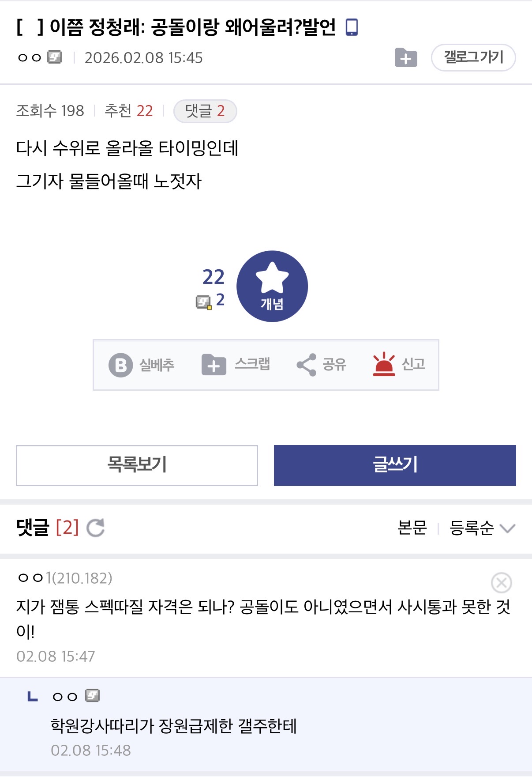The width and height of the screenshot is (532, 777).
Task: Click the 본문 link in comments header
Action: tap(412, 528)
